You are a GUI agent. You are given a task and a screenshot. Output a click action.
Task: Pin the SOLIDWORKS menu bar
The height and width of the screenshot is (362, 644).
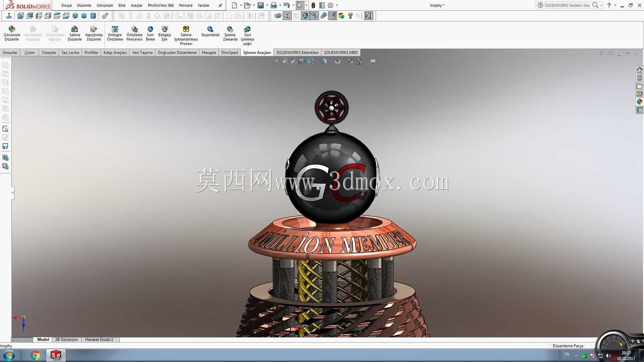click(x=220, y=5)
